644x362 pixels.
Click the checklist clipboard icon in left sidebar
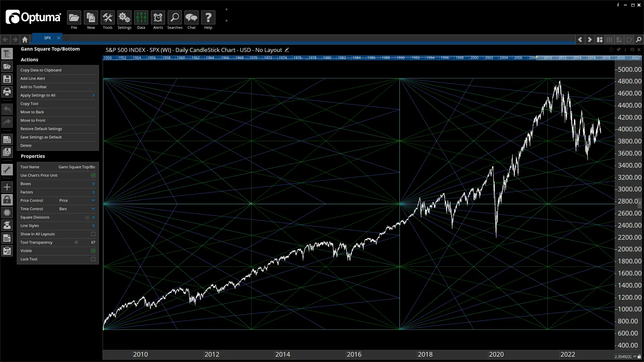point(7,251)
